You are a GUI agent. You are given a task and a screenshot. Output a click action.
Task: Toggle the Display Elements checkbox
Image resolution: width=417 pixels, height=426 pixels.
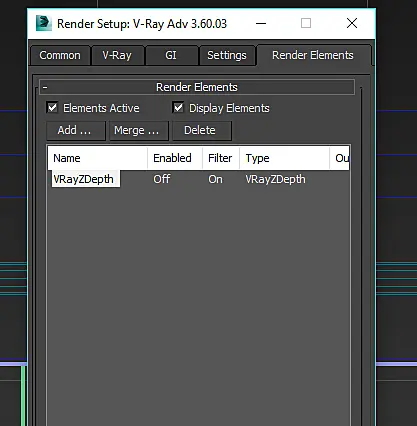pyautogui.click(x=178, y=108)
